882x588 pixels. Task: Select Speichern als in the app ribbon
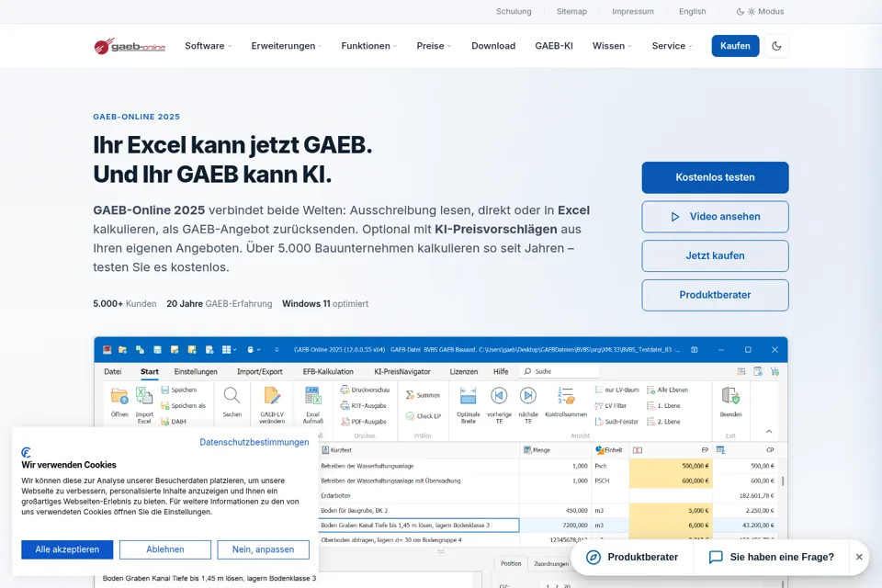click(x=184, y=406)
